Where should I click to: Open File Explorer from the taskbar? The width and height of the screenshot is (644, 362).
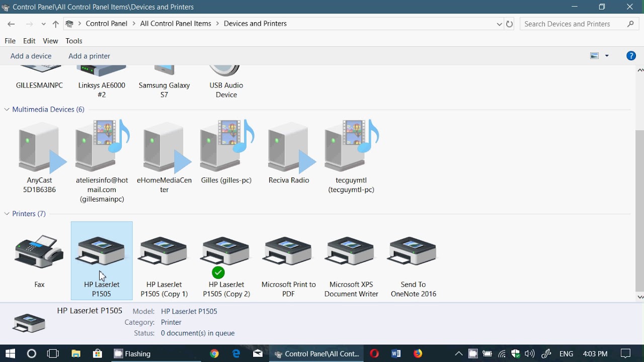tap(75, 353)
